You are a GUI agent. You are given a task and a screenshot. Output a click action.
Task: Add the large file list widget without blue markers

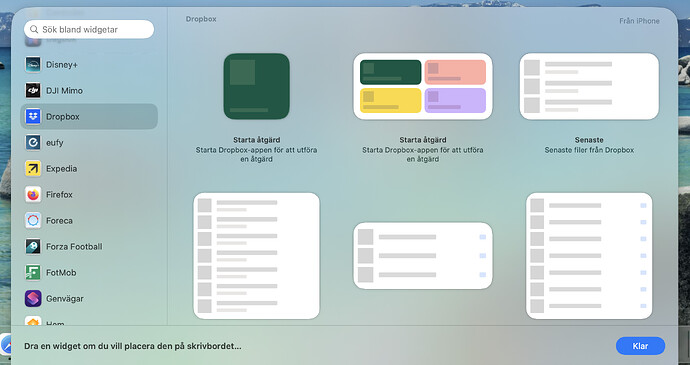click(x=257, y=256)
